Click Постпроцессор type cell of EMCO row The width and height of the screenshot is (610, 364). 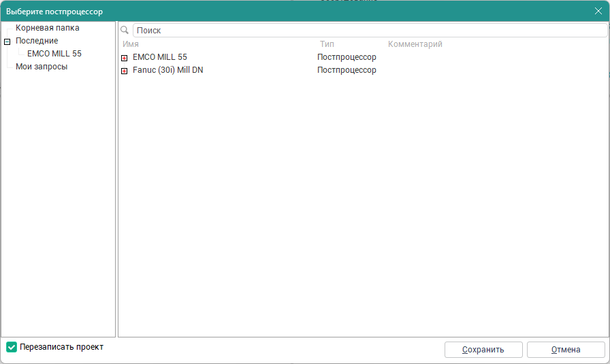click(x=347, y=57)
